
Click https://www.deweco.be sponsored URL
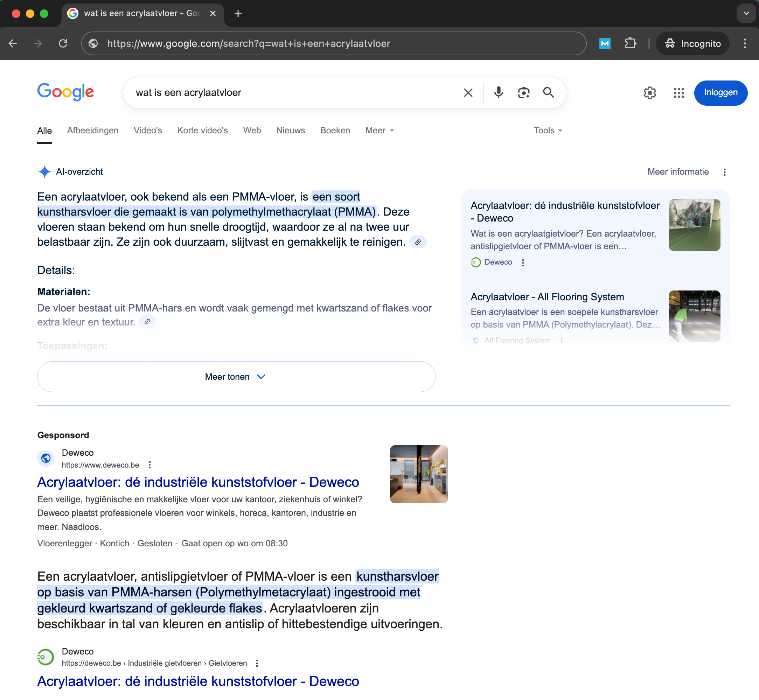click(x=100, y=465)
